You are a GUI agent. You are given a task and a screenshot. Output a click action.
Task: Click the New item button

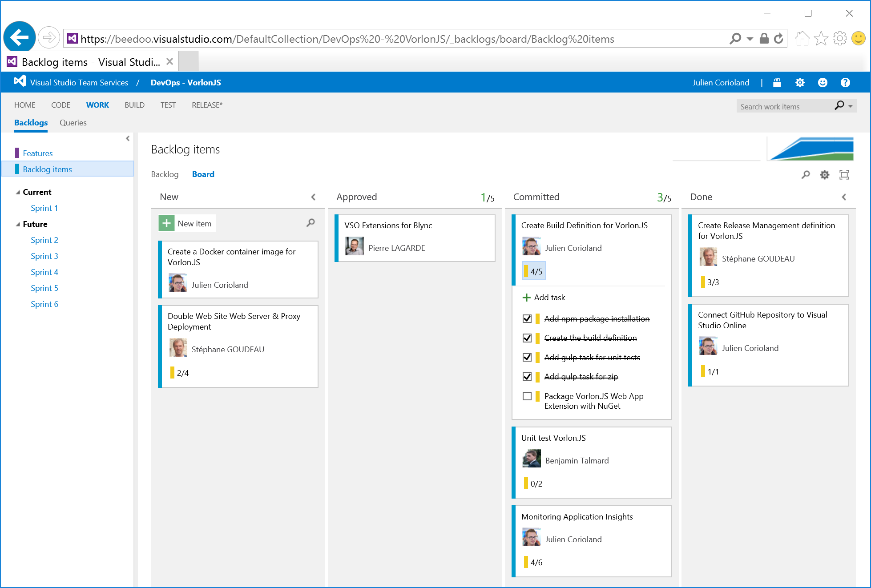tap(186, 223)
